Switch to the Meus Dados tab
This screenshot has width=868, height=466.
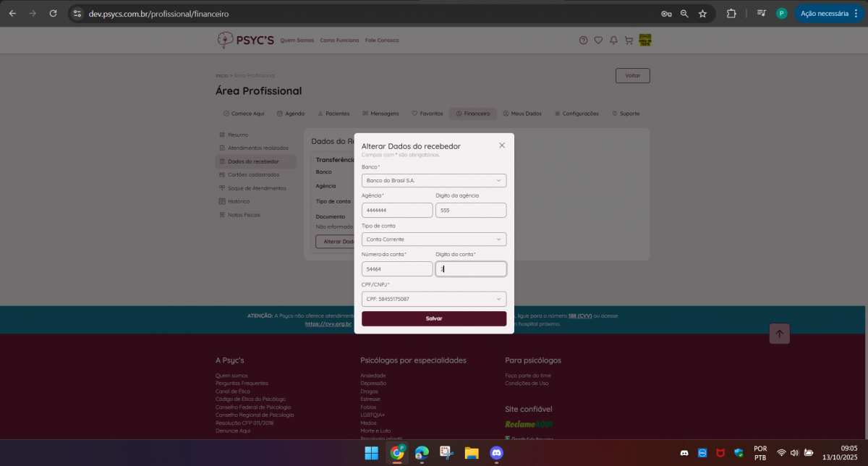pos(522,114)
